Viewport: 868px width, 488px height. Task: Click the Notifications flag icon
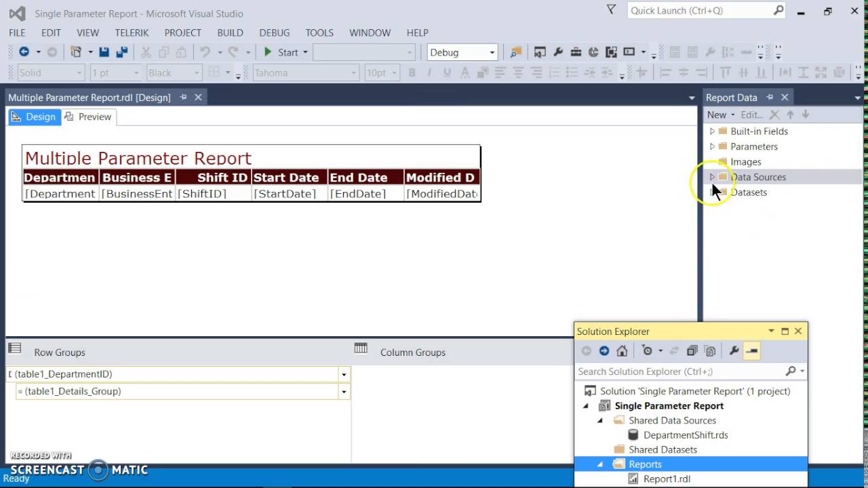point(611,9)
